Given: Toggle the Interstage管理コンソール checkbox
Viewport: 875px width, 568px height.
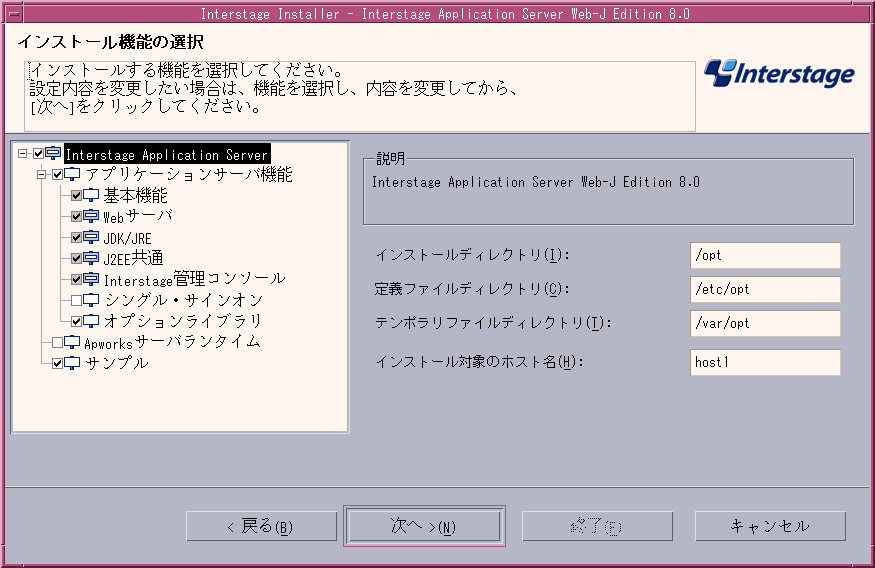Looking at the screenshot, I should point(76,280).
